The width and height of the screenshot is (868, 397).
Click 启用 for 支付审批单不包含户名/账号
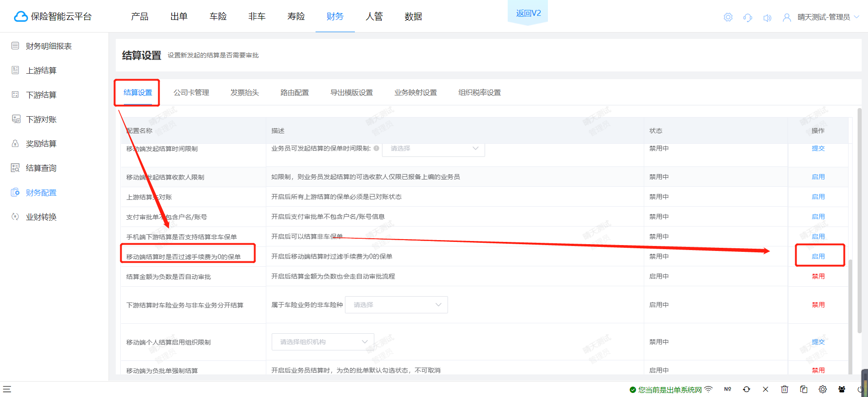(818, 217)
